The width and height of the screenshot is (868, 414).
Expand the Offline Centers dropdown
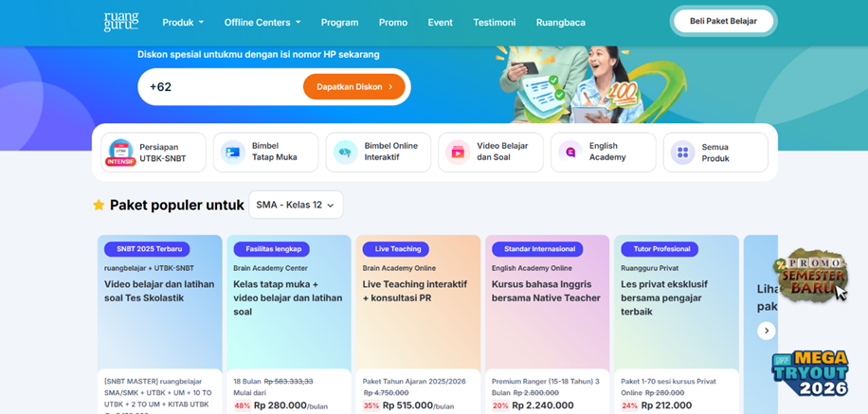(x=262, y=23)
